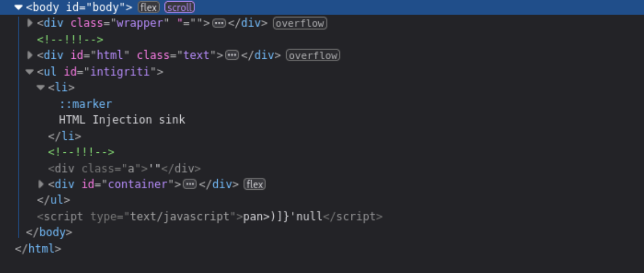Click ellipsis icon in wrapper div
This screenshot has width=644, height=273.
pos(219,23)
